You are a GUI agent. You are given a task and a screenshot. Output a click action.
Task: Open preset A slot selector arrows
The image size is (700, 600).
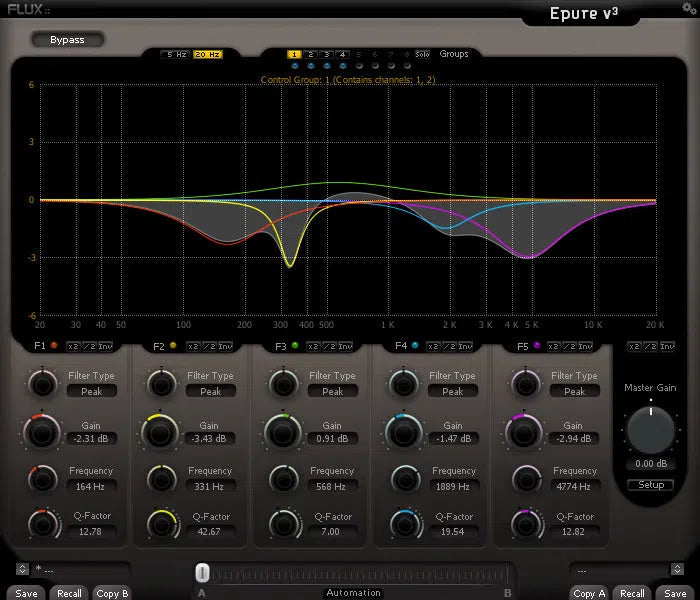click(22, 569)
